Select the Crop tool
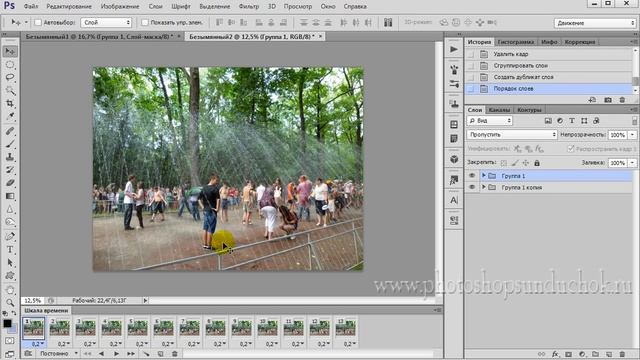640x360 pixels. 10,104
